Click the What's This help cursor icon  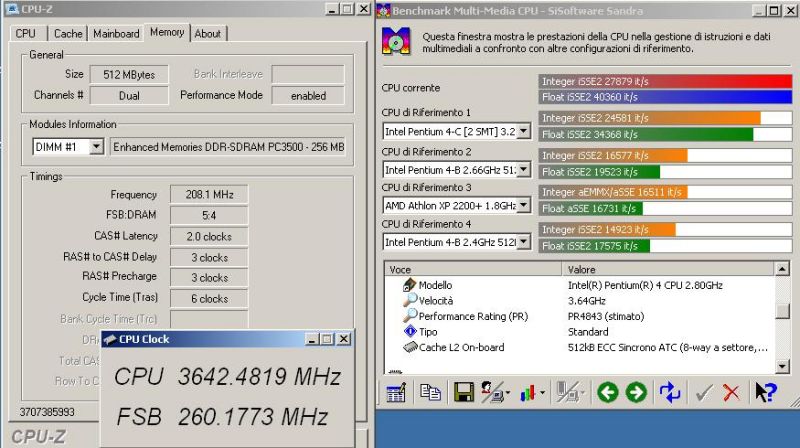(765, 392)
